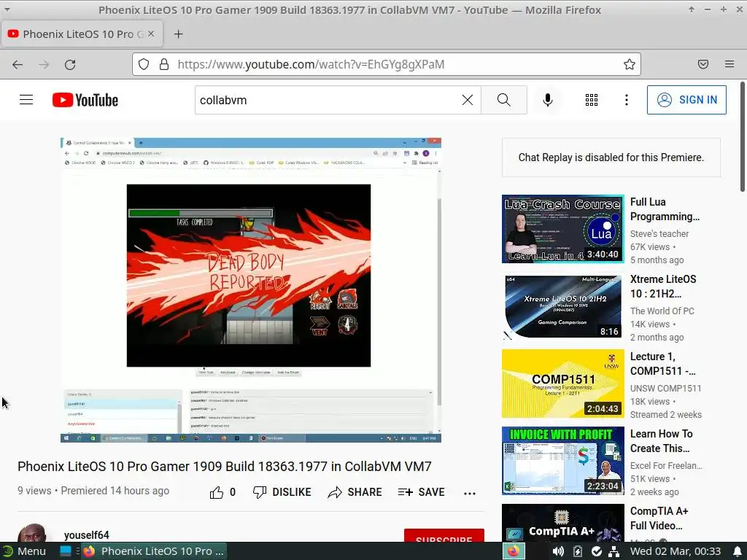Like the video with thumbs up
747x560 pixels.
click(217, 492)
